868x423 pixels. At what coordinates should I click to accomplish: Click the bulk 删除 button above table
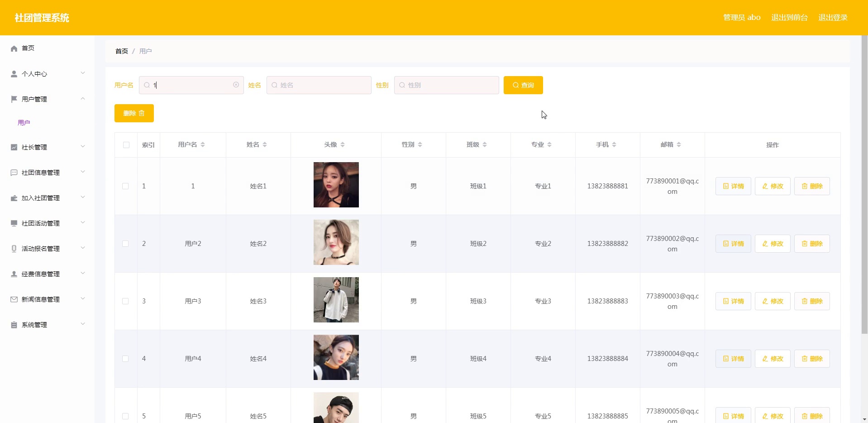coord(134,113)
